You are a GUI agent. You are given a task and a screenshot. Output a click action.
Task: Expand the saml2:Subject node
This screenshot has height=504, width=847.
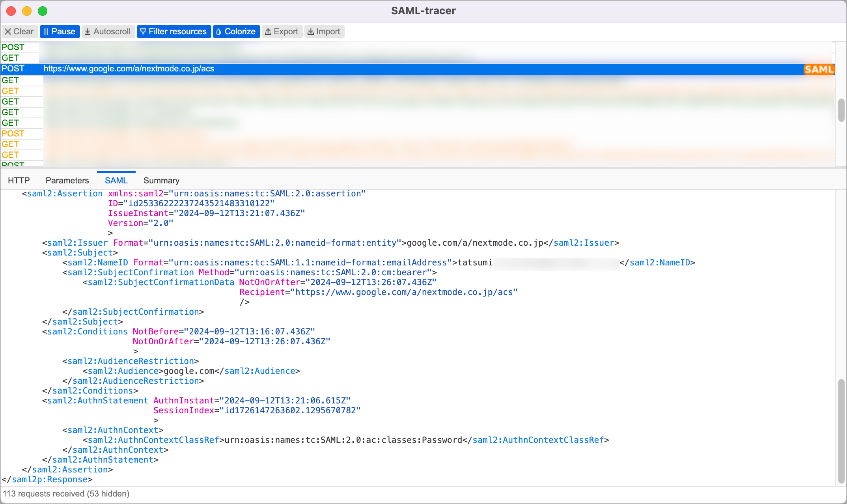click(x=79, y=252)
